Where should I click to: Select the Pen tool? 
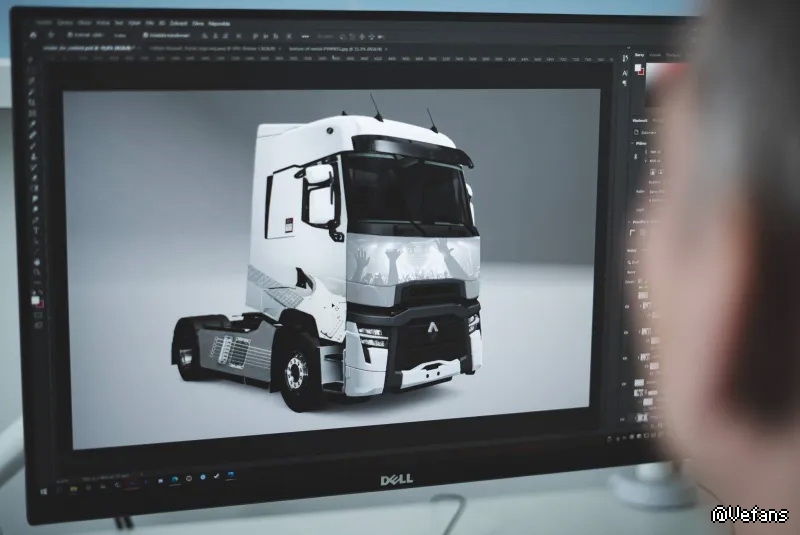click(35, 221)
